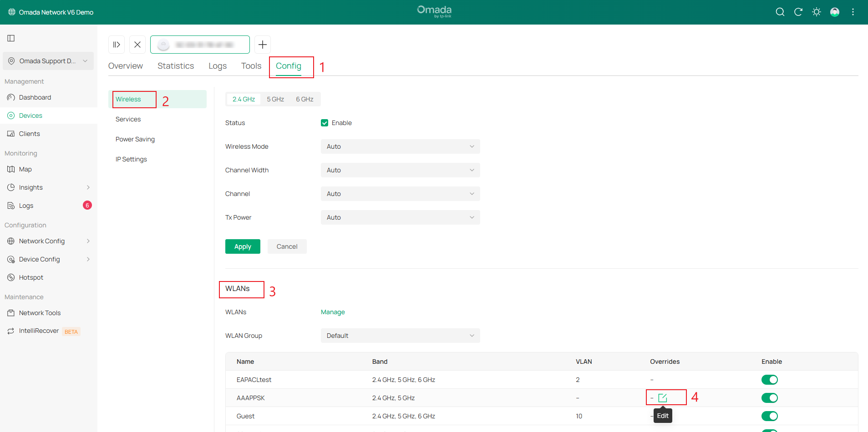Open Power Saving settings section

pos(135,139)
